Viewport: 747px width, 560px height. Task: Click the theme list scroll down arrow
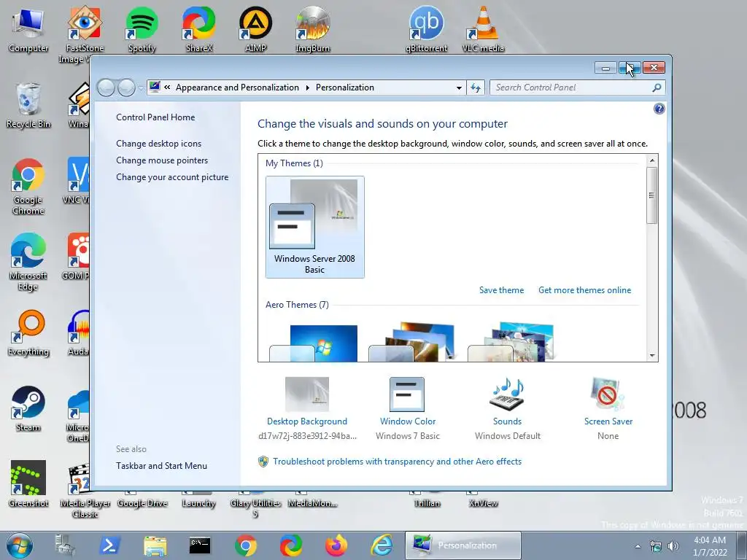point(652,356)
